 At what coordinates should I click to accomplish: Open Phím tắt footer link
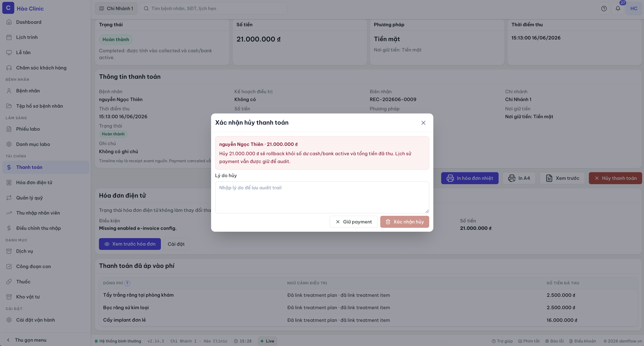click(529, 341)
